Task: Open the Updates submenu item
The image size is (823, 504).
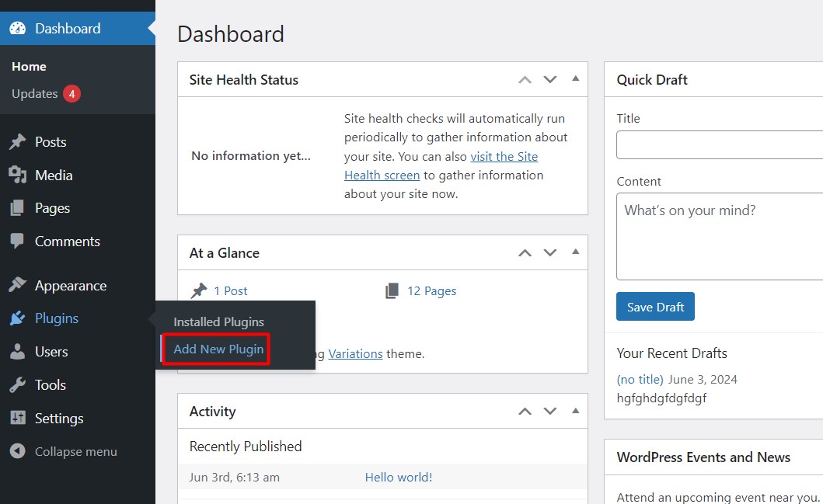Action: pyautogui.click(x=35, y=94)
